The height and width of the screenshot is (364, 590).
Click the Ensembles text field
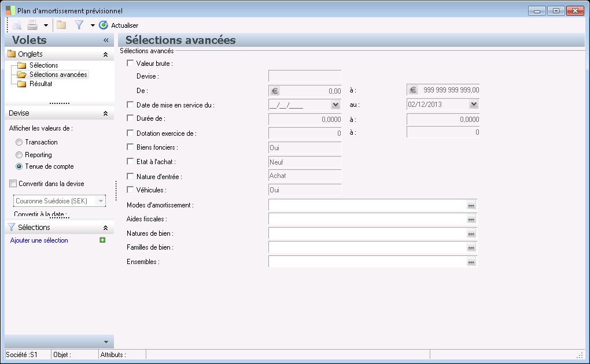point(367,261)
